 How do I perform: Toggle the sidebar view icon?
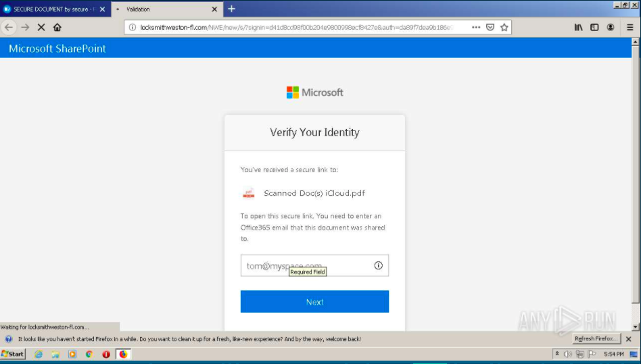tap(594, 27)
